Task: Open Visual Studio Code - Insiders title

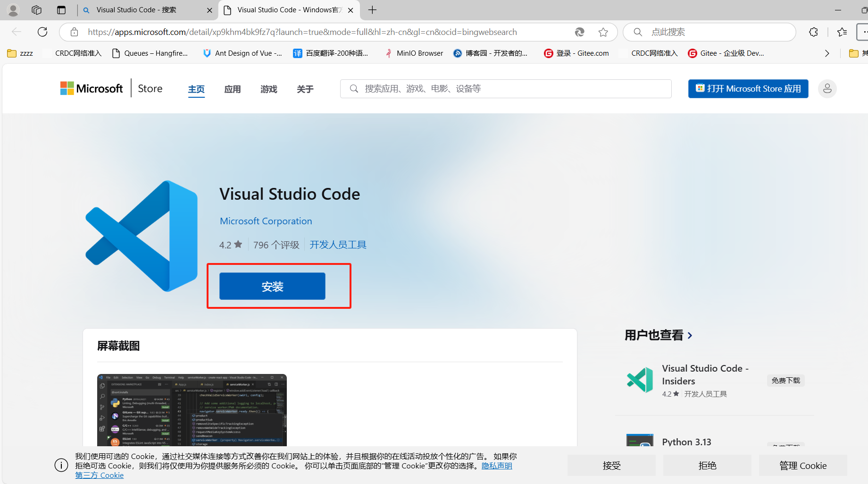Action: 705,374
